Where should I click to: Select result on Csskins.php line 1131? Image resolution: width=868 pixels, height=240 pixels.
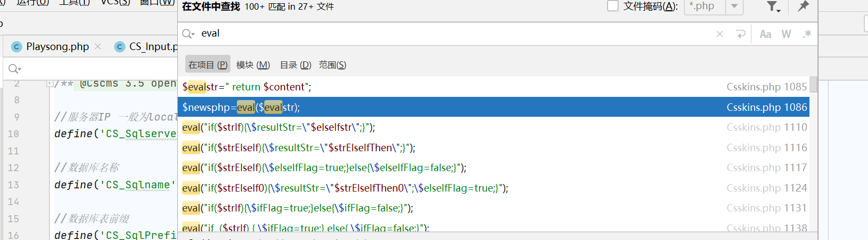493,208
